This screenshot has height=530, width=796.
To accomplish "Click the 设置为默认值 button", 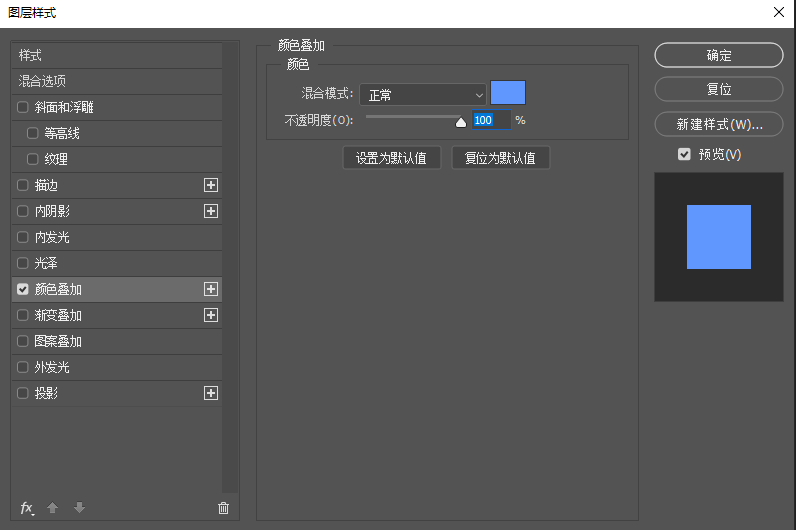I will (391, 158).
